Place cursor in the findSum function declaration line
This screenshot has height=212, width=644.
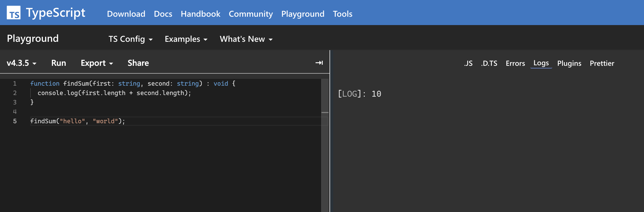click(133, 84)
